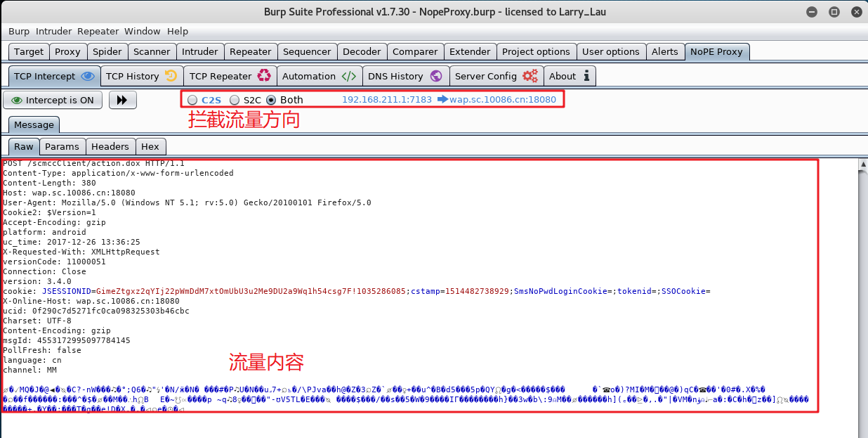Switch to the Params view tab

(x=63, y=146)
